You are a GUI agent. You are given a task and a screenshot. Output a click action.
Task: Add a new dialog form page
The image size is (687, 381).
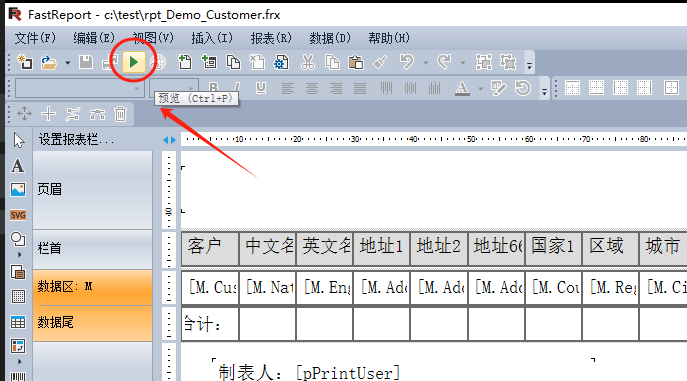[x=209, y=63]
